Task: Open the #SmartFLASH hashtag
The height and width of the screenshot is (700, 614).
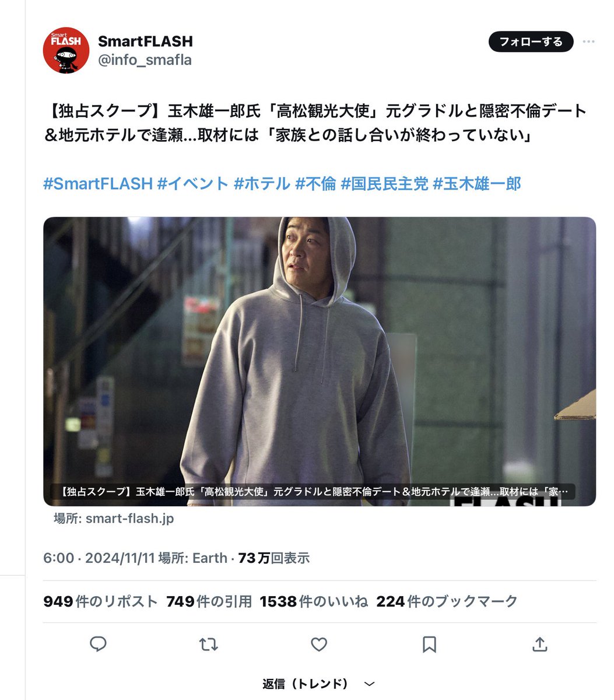Action: point(98,184)
